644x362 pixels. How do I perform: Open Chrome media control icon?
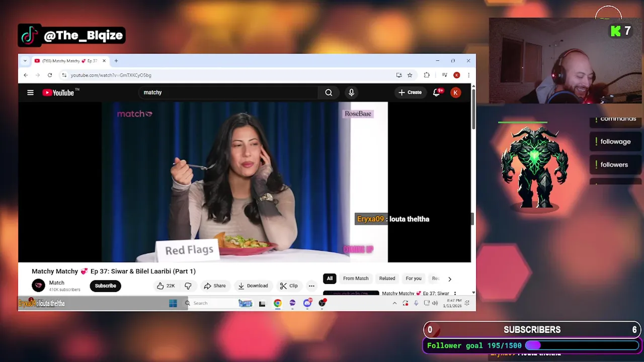(444, 75)
